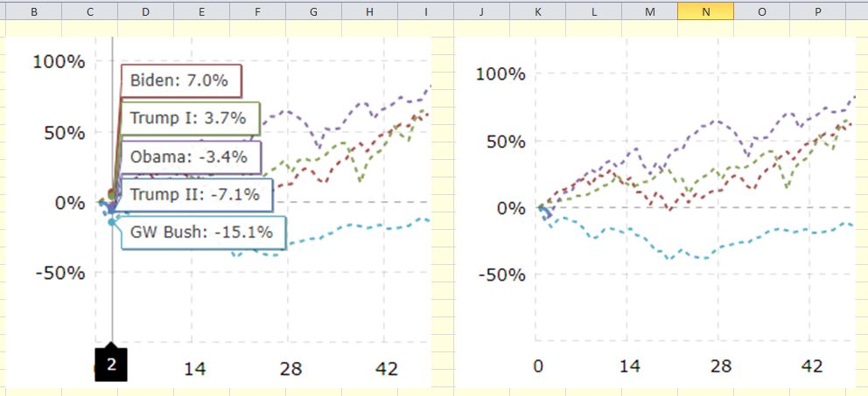Click the Obama: -3.4% tooltip label
This screenshot has height=396, width=868.
pyautogui.click(x=189, y=157)
